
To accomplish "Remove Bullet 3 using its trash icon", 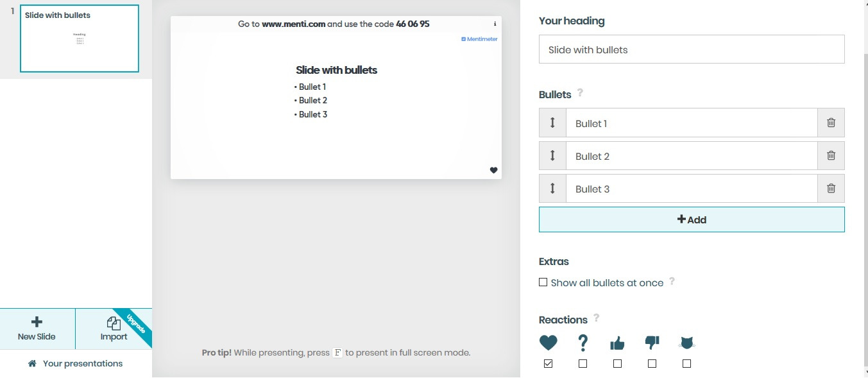I will 831,189.
